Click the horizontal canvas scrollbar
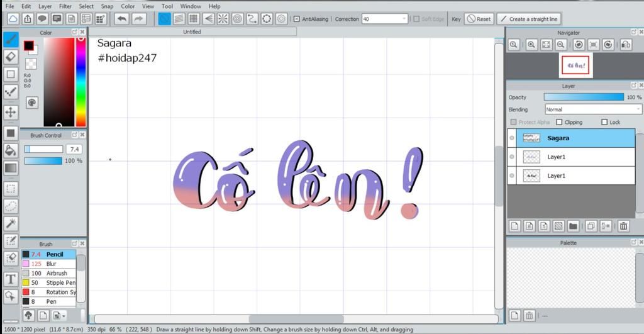This screenshot has height=334, width=644. tap(296, 319)
